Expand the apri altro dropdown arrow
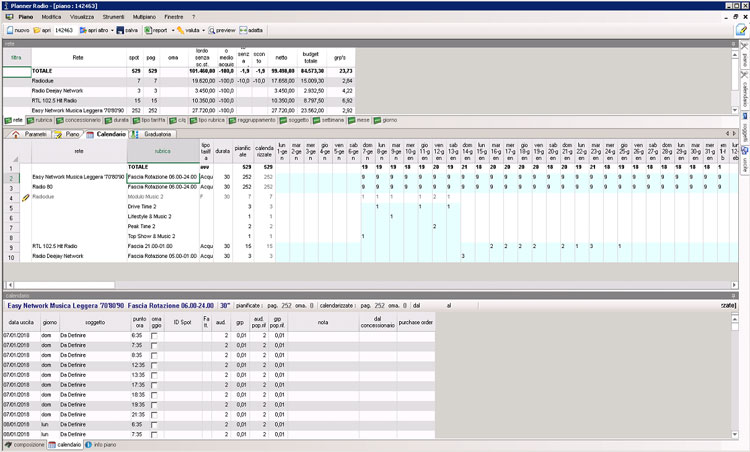 111,31
